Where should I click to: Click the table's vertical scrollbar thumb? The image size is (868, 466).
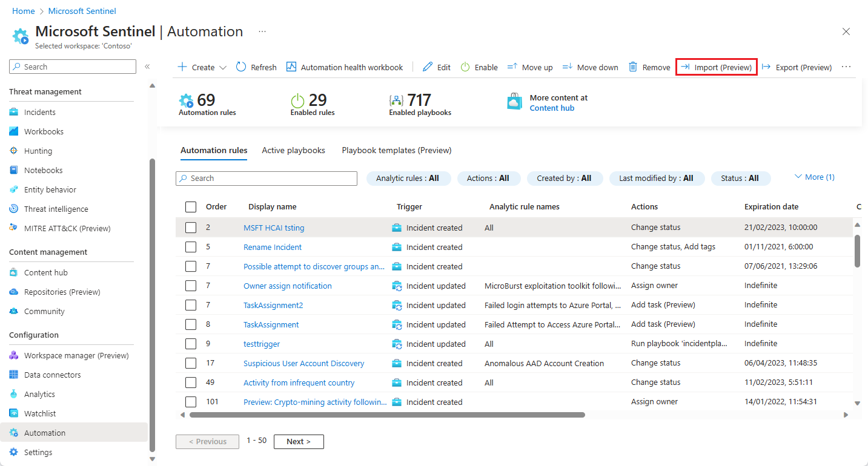click(857, 251)
